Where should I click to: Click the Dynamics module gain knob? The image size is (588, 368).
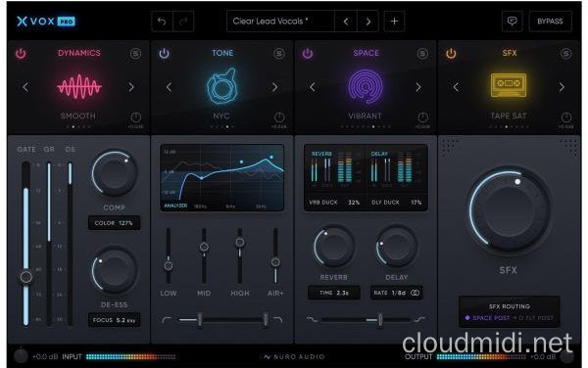pos(136,117)
